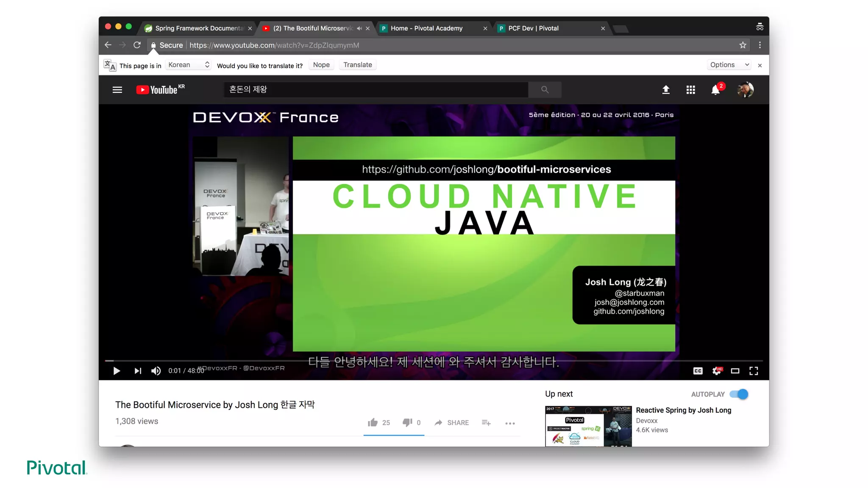The image size is (868, 488).
Task: Toggle closed captions CC button
Action: coord(698,371)
